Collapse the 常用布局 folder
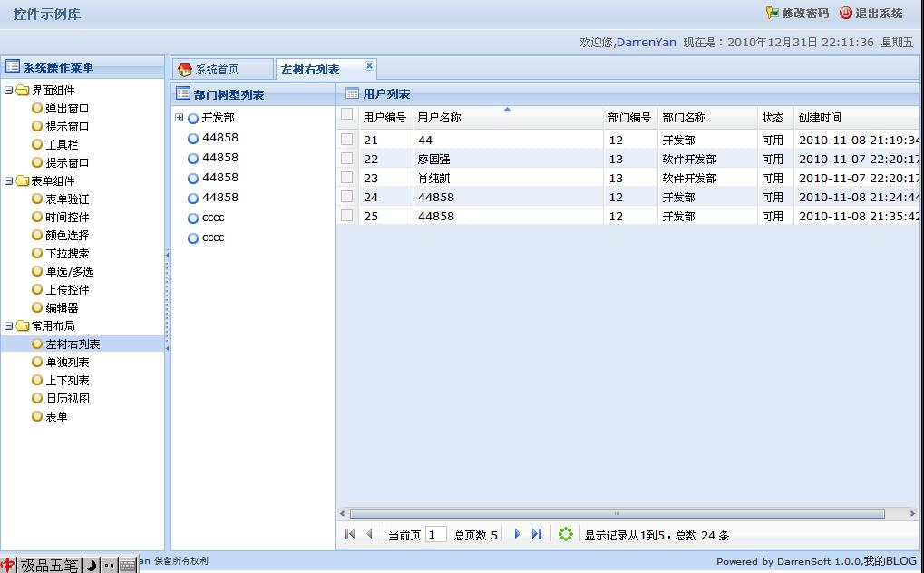This screenshot has height=573, width=924. coord(9,326)
